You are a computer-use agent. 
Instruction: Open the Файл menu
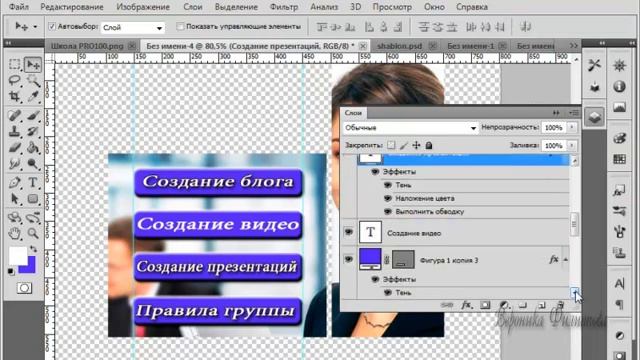19,7
